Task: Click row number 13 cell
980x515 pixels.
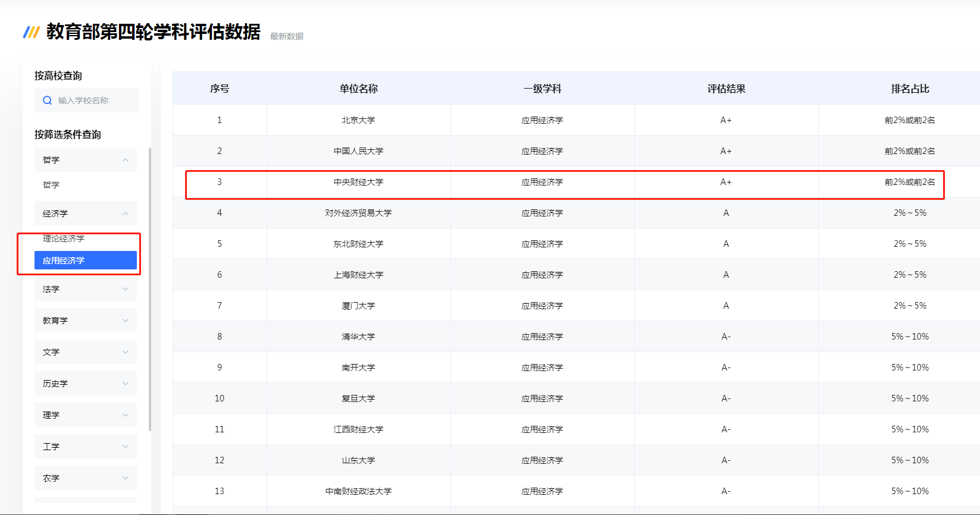Action: 220,491
